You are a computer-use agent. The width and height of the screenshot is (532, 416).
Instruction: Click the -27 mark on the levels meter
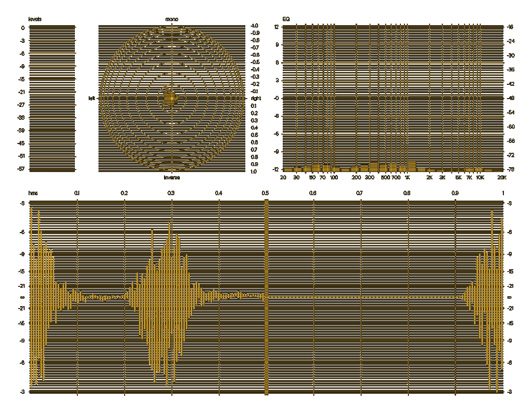click(x=22, y=105)
